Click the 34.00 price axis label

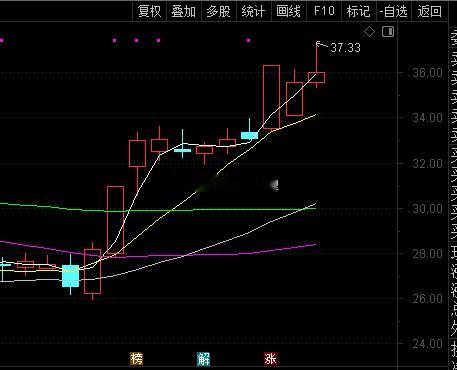coord(427,118)
